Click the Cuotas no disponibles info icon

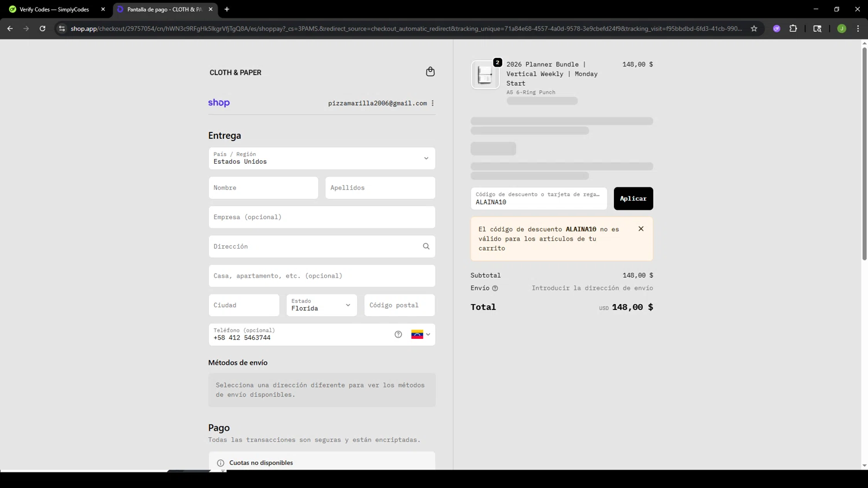point(220,463)
